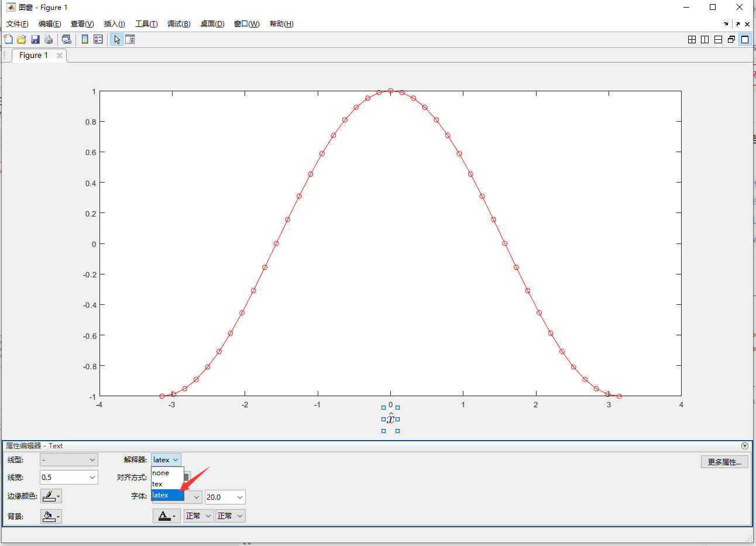Screen dimensions: 756x546
Task: Select the x-hat label under the axis
Action: coord(391,419)
